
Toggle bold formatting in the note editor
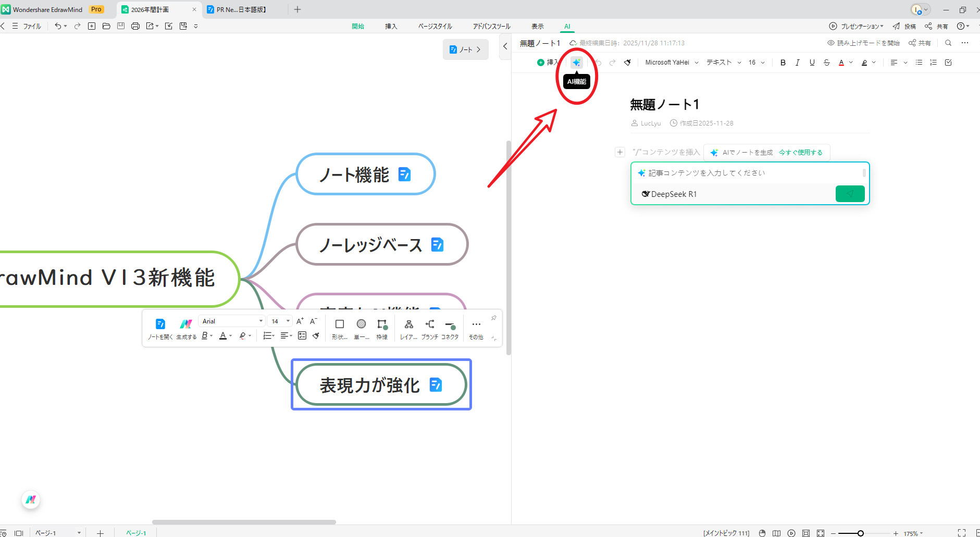tap(783, 63)
